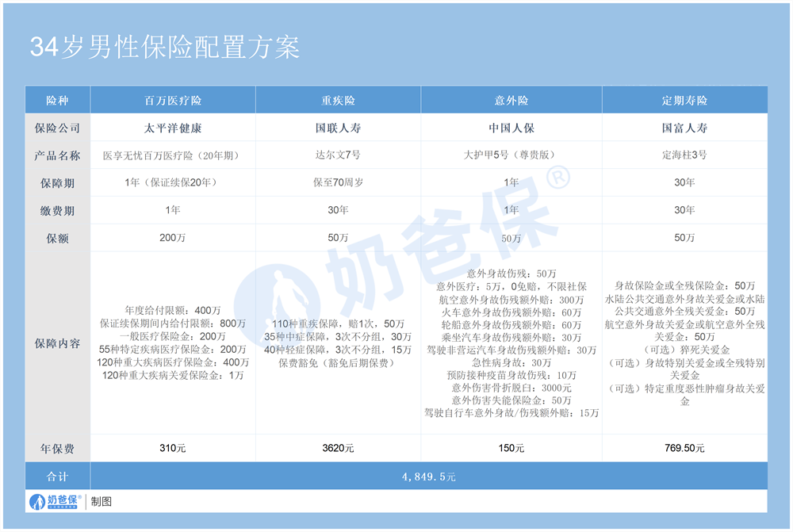Select the 重疾险 column header
This screenshot has width=793, height=532.
339,100
